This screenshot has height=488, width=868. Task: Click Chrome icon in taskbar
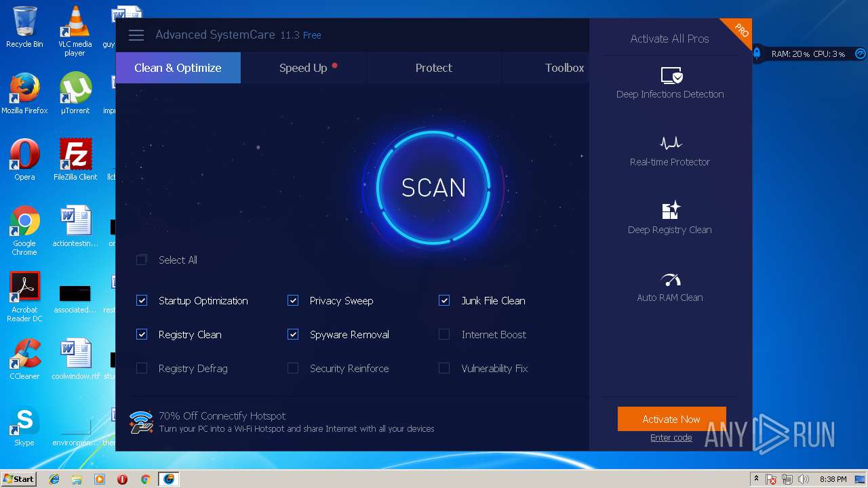[x=145, y=479]
